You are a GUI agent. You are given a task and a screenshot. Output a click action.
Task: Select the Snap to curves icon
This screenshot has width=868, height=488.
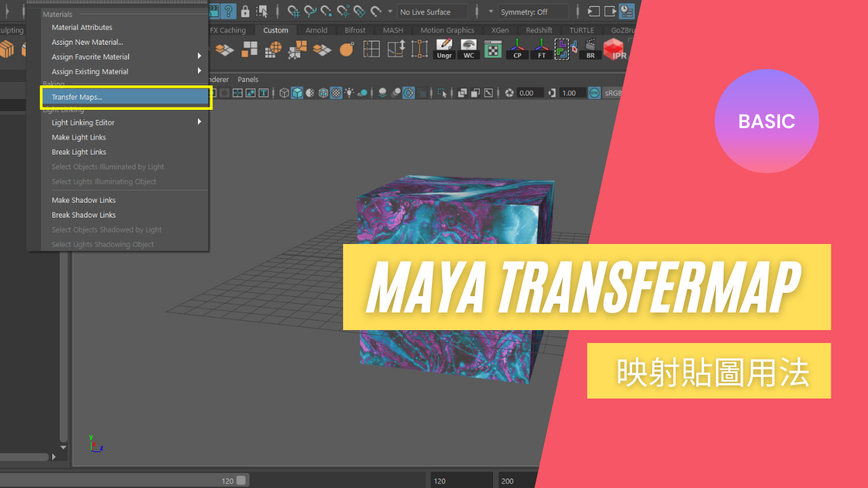(310, 12)
